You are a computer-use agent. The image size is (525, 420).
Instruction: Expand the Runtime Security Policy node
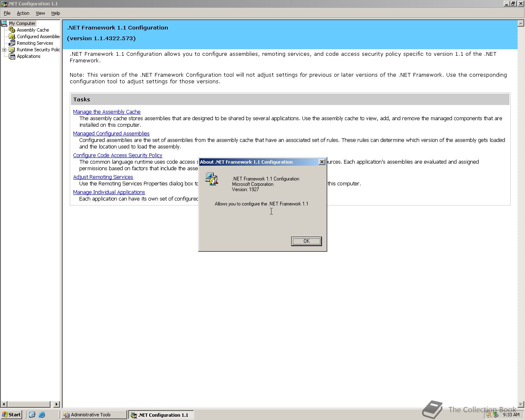(5, 50)
